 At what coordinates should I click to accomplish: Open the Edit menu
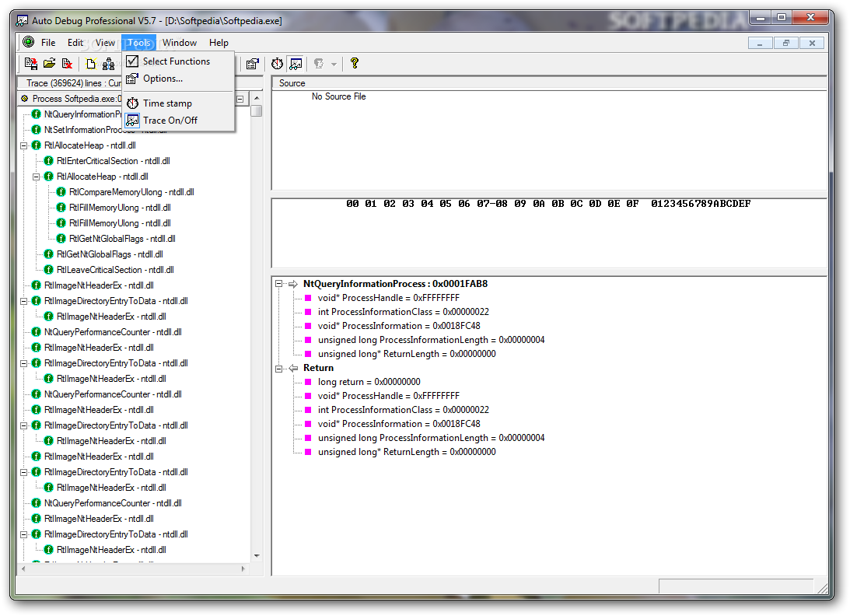point(75,42)
